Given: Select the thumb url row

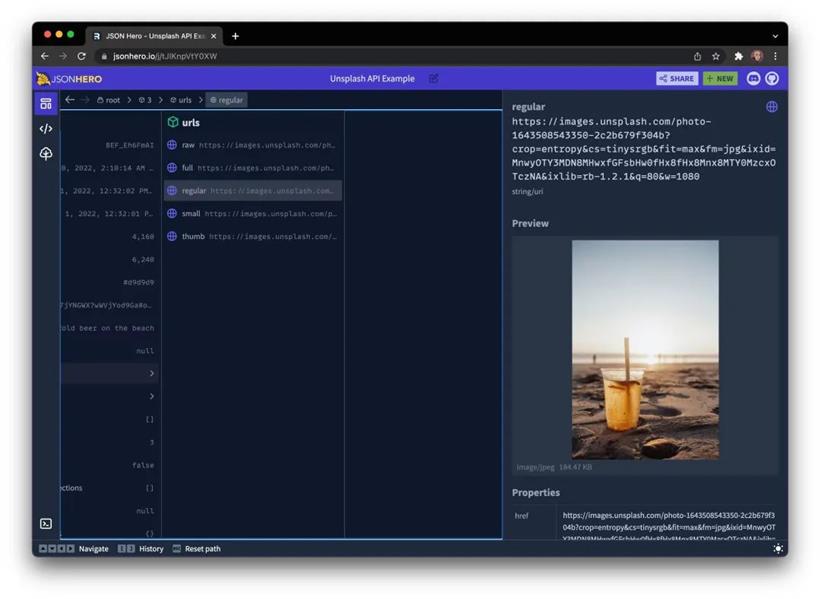Looking at the screenshot, I should (253, 236).
